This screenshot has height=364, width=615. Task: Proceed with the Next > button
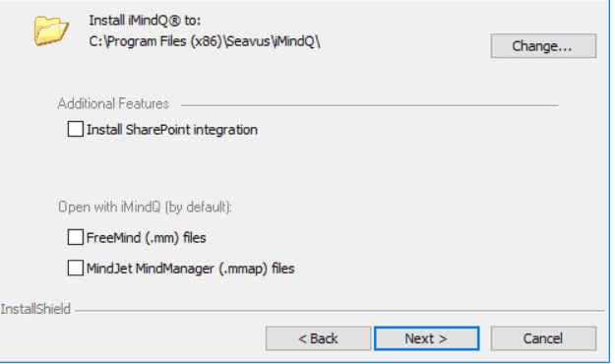click(x=426, y=338)
